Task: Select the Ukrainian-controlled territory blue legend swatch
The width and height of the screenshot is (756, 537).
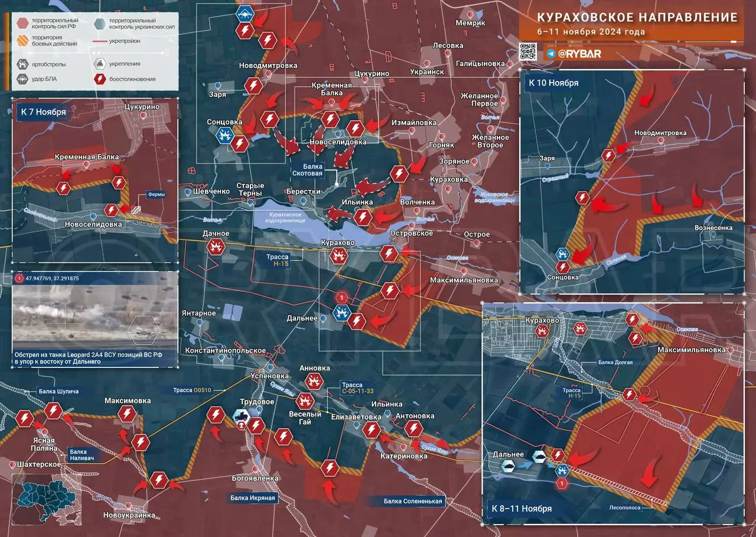Action: point(100,23)
